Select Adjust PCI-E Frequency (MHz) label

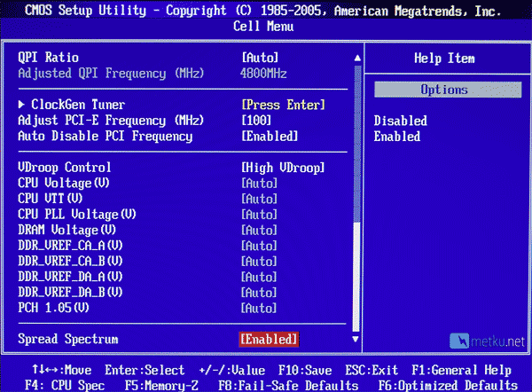click(x=111, y=120)
